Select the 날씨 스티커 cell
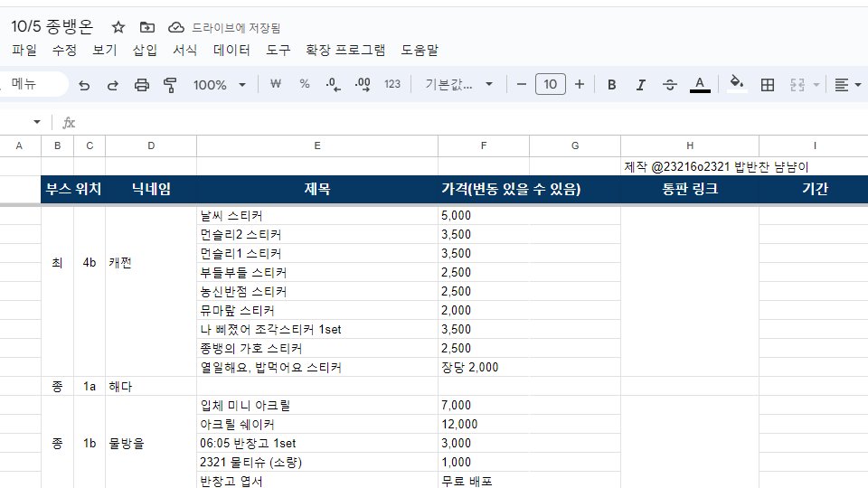 (x=317, y=216)
